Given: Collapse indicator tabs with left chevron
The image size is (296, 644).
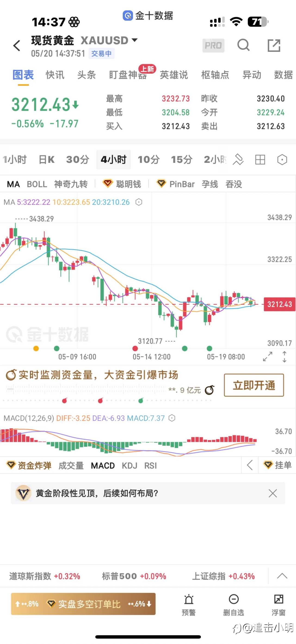Looking at the screenshot, I should tap(250, 465).
